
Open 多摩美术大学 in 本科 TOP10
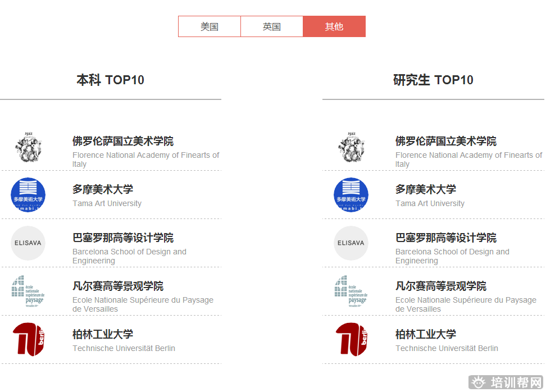(x=103, y=189)
